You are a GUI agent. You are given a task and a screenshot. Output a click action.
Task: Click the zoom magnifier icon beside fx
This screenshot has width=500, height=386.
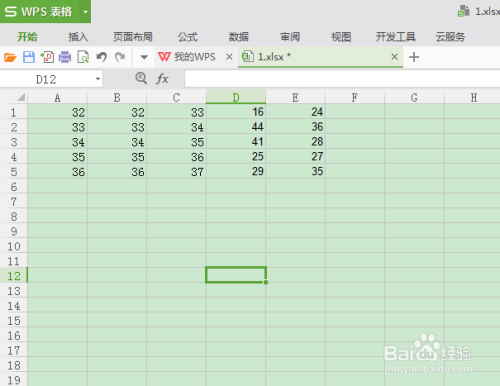point(141,78)
